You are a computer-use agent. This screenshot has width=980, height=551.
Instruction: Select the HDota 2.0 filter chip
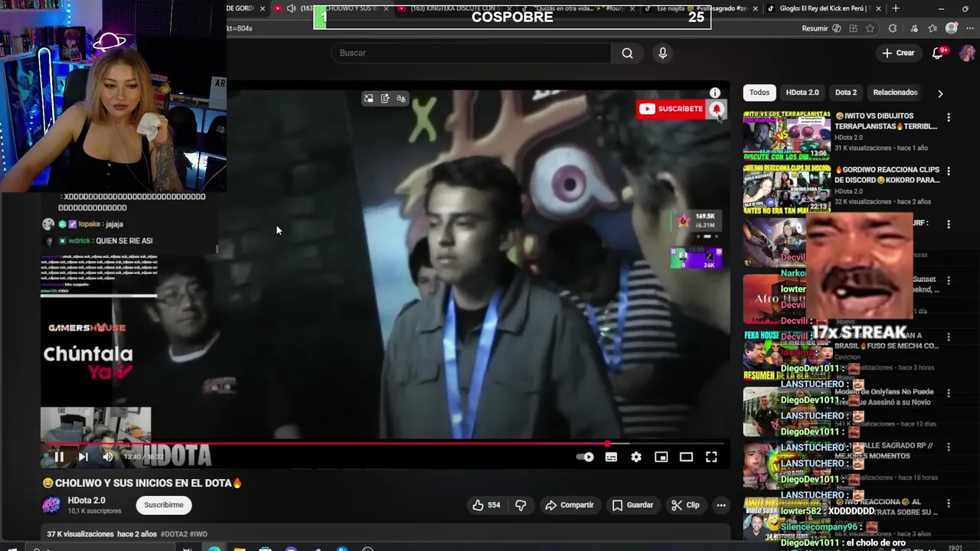[x=802, y=93]
